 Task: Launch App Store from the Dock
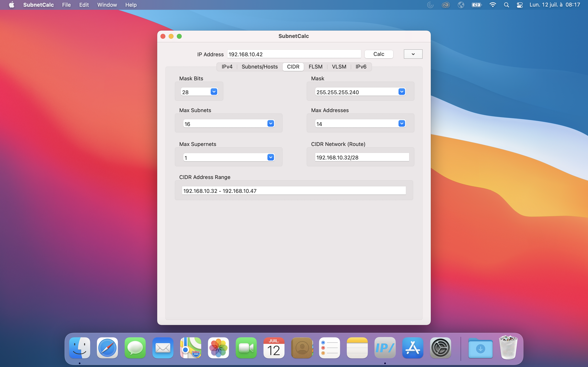413,348
